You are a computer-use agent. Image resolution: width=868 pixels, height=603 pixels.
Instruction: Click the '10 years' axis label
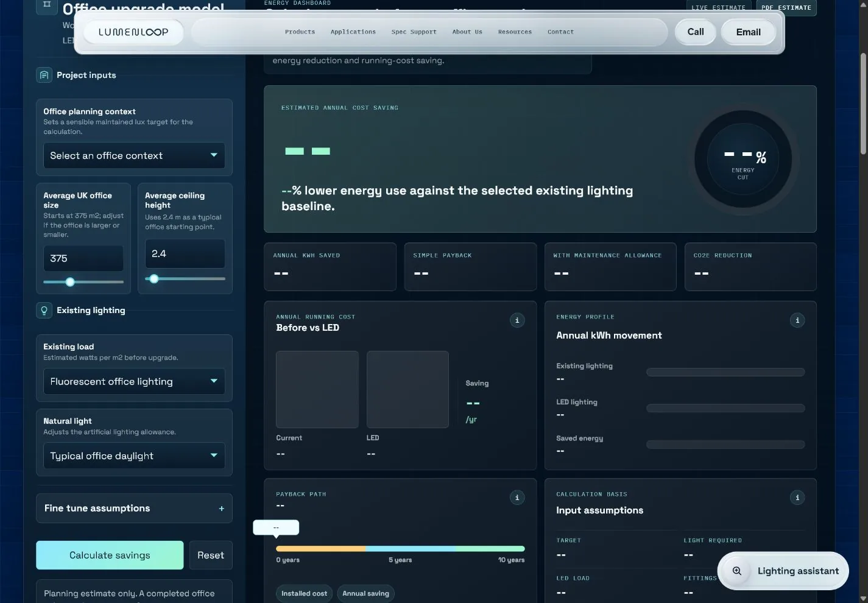(511, 560)
